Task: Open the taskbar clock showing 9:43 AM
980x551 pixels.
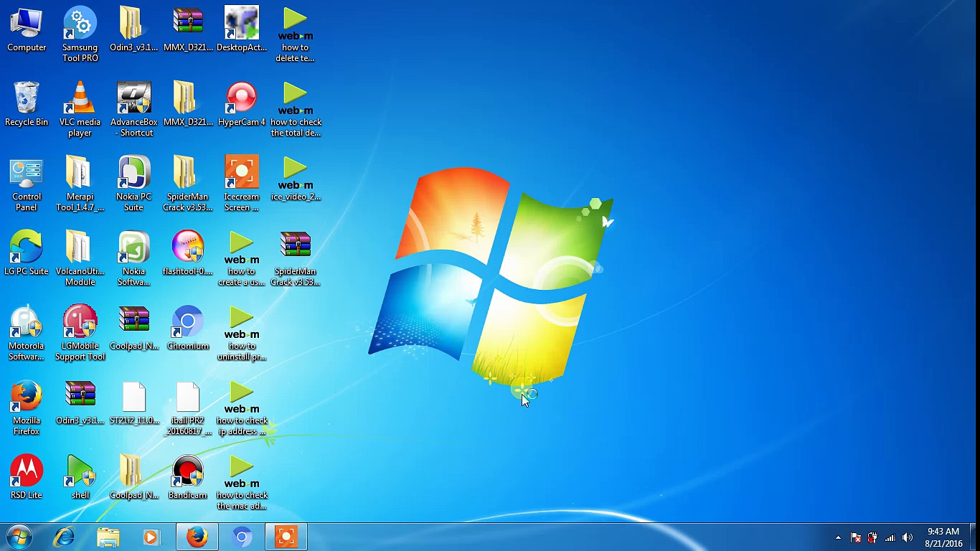Action: (943, 537)
